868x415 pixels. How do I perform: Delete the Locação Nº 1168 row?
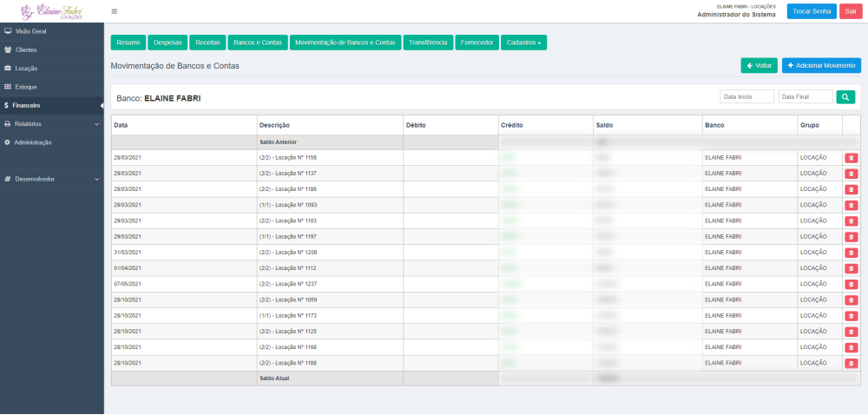(851, 347)
